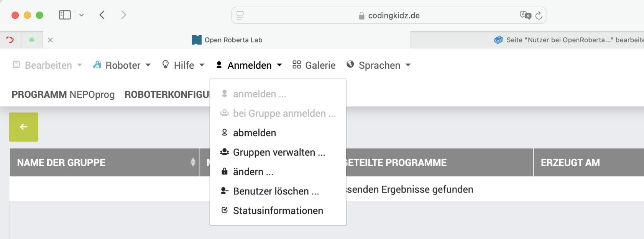Go forward with the browser forward arrow
This screenshot has height=239, width=644.
[x=123, y=15]
